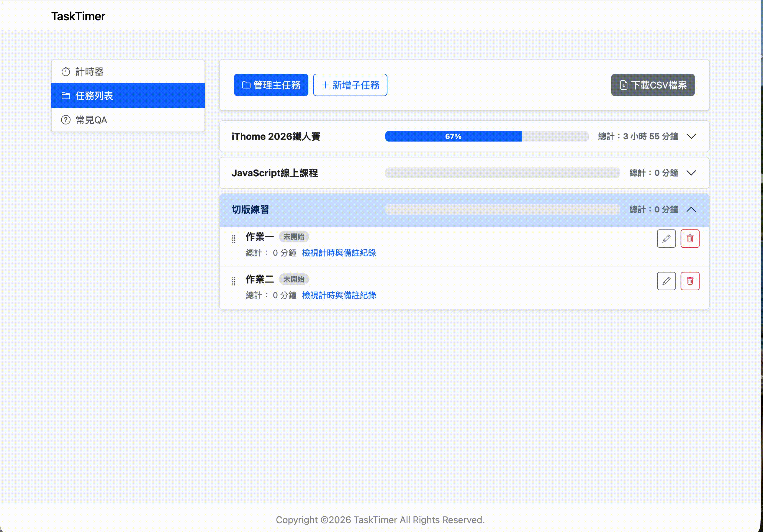The width and height of the screenshot is (763, 532).
Task: Click the TaskTimer logo in header
Action: (78, 16)
